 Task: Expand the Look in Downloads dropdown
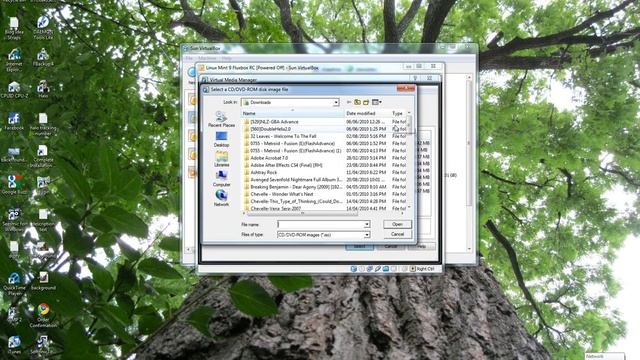tap(336, 102)
